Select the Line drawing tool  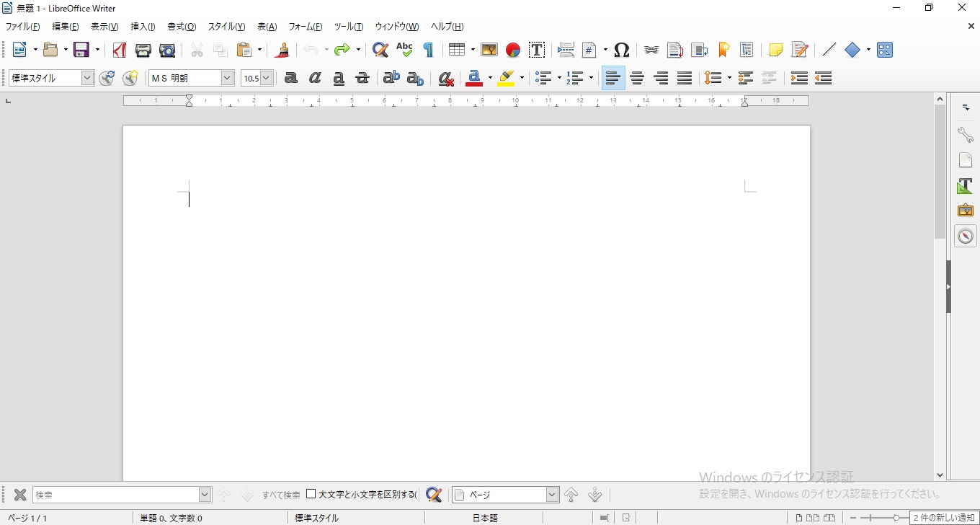click(829, 50)
